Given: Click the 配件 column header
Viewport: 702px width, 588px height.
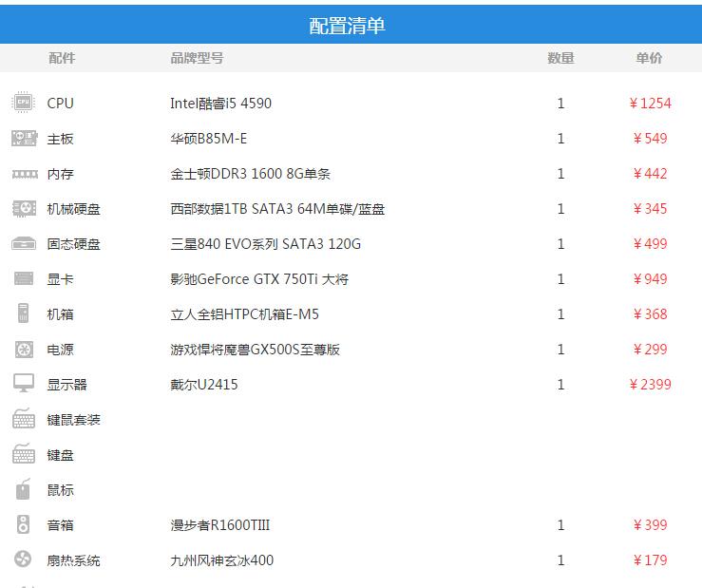Looking at the screenshot, I should pos(62,58).
